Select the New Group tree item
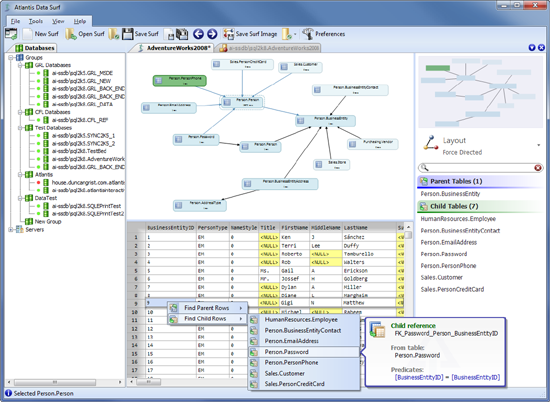 [x=48, y=222]
